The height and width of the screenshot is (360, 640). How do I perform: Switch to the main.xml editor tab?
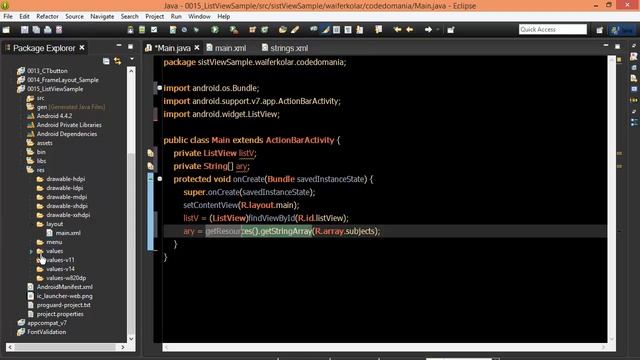coord(226,48)
